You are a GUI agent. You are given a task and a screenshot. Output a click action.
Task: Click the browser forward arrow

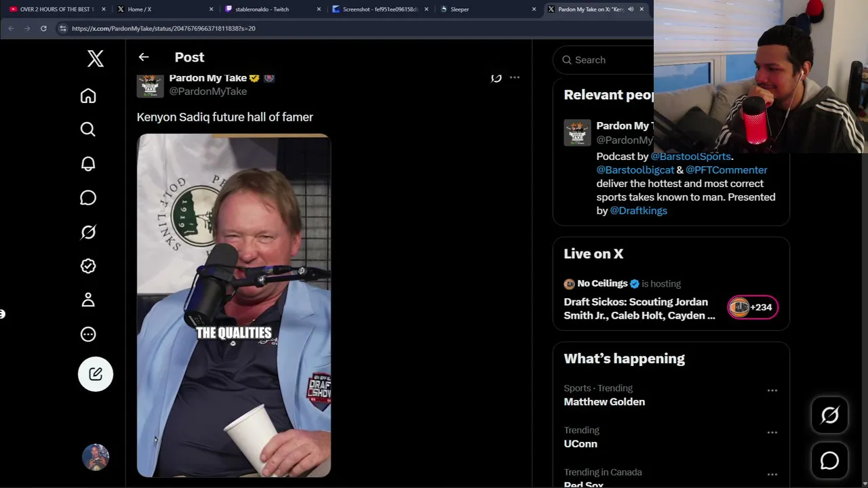(x=27, y=28)
